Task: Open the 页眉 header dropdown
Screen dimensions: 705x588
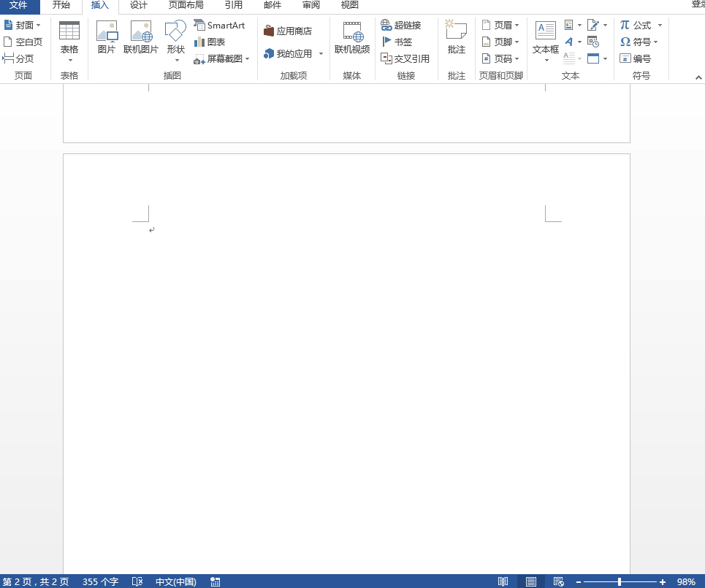Action: (x=500, y=25)
